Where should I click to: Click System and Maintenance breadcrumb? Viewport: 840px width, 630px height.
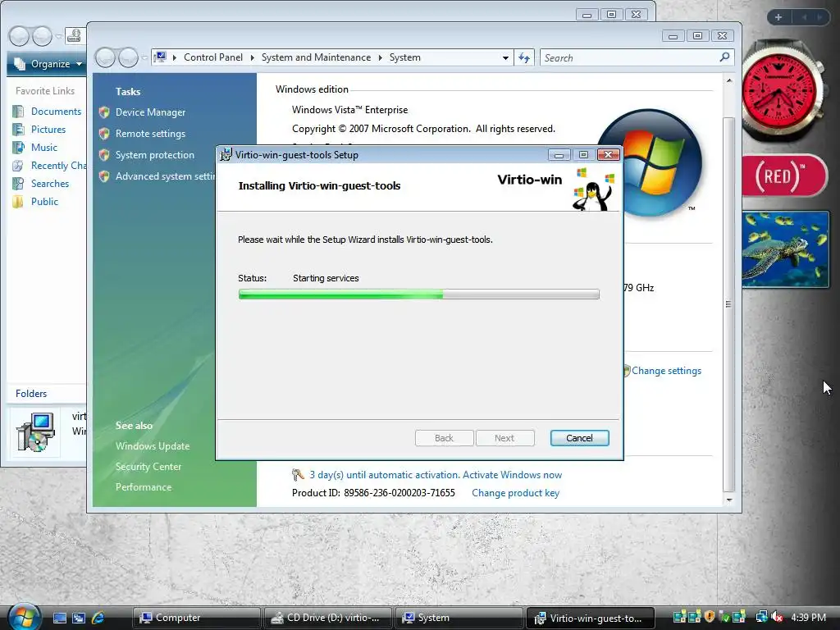point(316,57)
